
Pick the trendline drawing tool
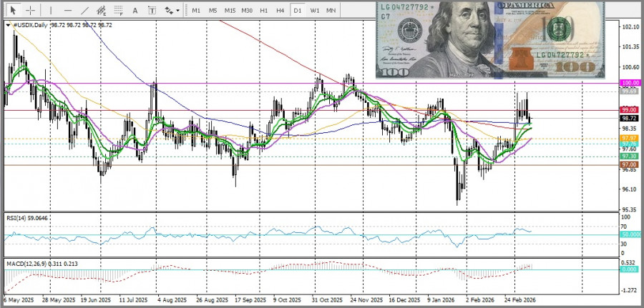(85, 11)
